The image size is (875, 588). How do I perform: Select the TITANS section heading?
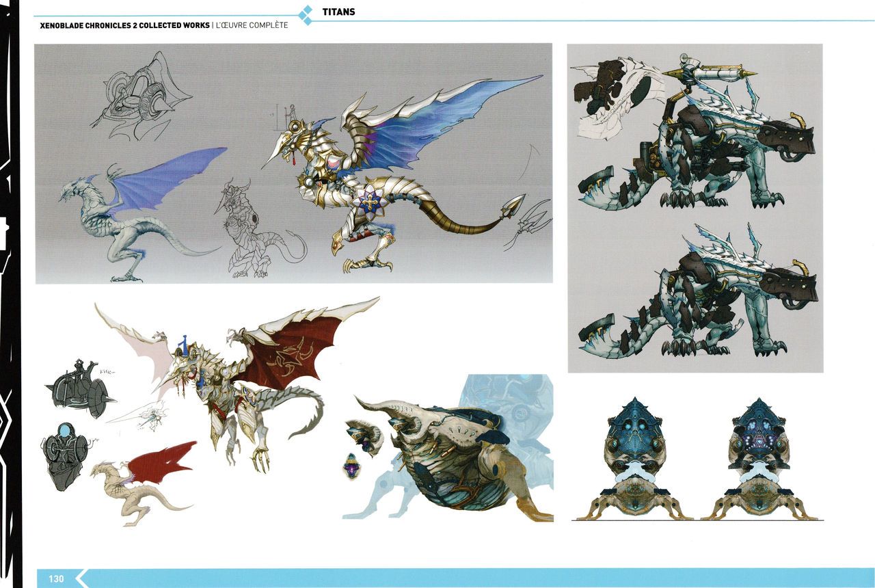338,12
